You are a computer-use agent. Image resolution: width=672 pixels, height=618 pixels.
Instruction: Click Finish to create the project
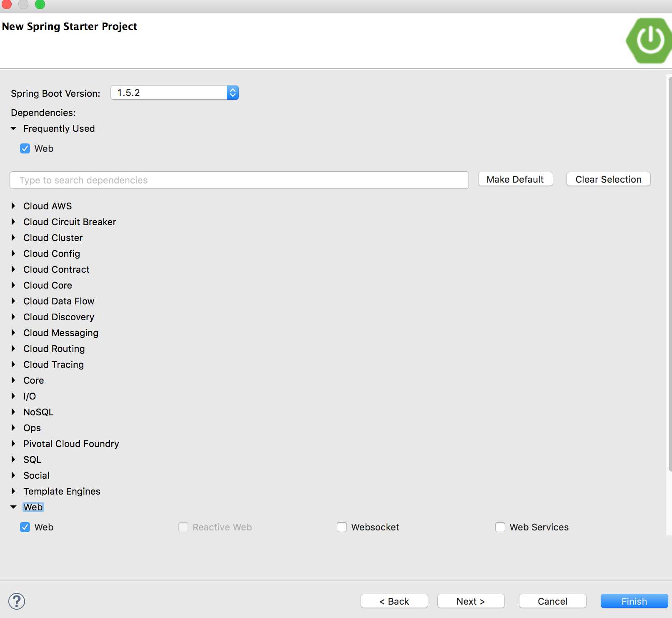[634, 601]
